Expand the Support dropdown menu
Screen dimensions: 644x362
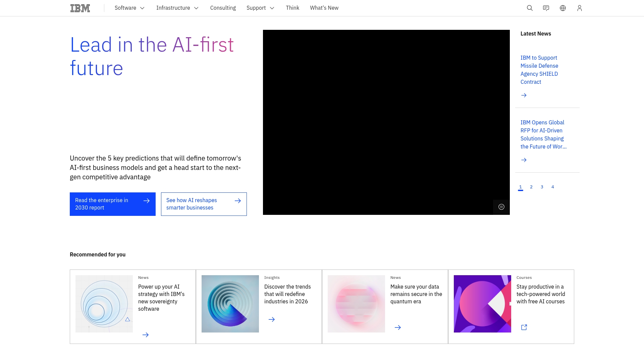(260, 8)
